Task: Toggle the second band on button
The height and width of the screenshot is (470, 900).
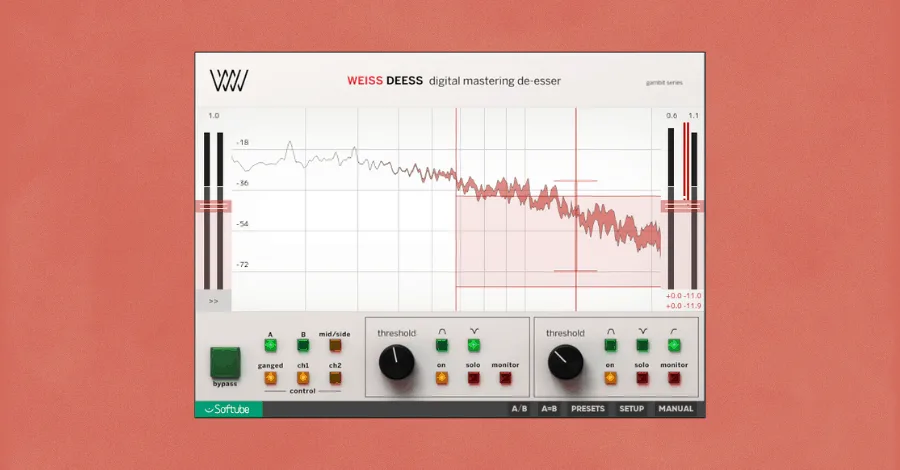Action: point(611,378)
